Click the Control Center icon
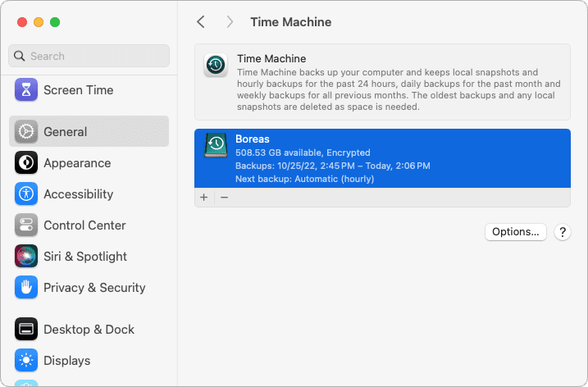The height and width of the screenshot is (387, 588). [x=26, y=225]
